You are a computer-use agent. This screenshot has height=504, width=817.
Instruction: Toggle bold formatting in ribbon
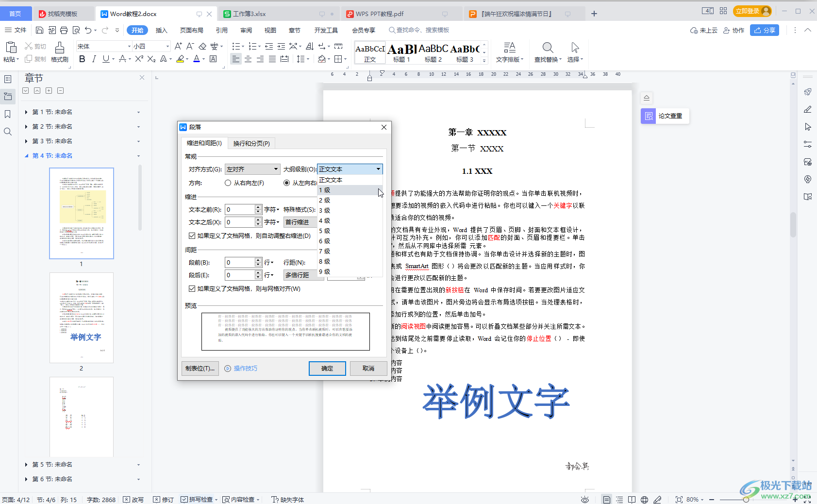click(82, 59)
